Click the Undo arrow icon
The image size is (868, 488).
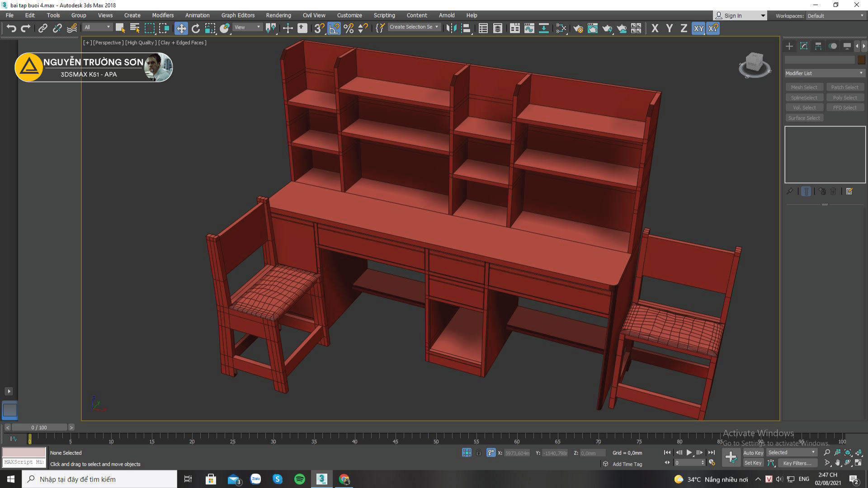coord(11,28)
